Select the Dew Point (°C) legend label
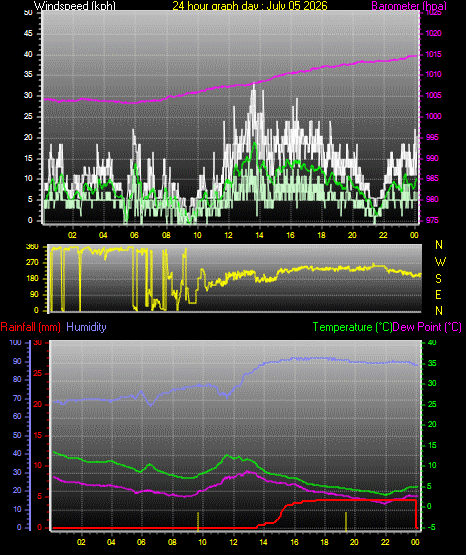The width and height of the screenshot is (466, 555). pyautogui.click(x=427, y=327)
